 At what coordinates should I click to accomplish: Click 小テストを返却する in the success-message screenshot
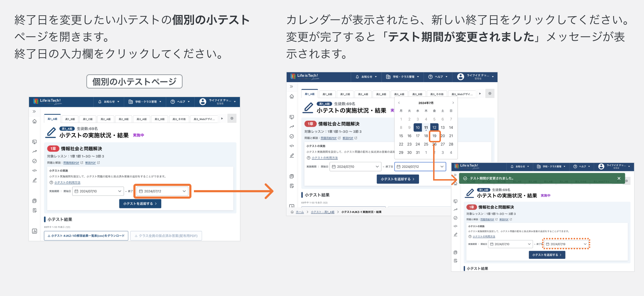(x=547, y=255)
